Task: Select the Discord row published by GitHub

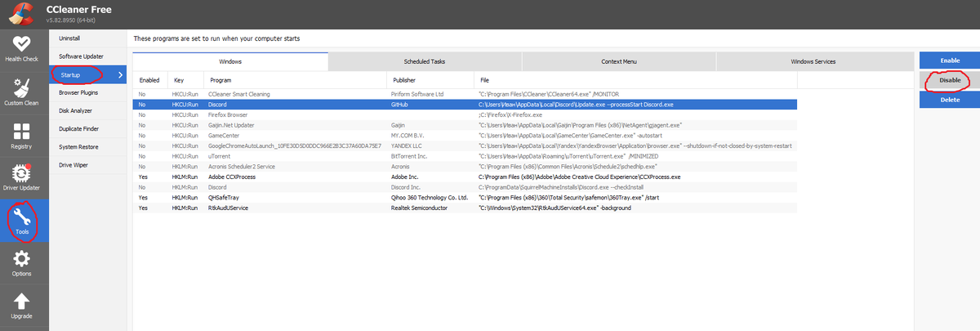Action: coord(465,105)
